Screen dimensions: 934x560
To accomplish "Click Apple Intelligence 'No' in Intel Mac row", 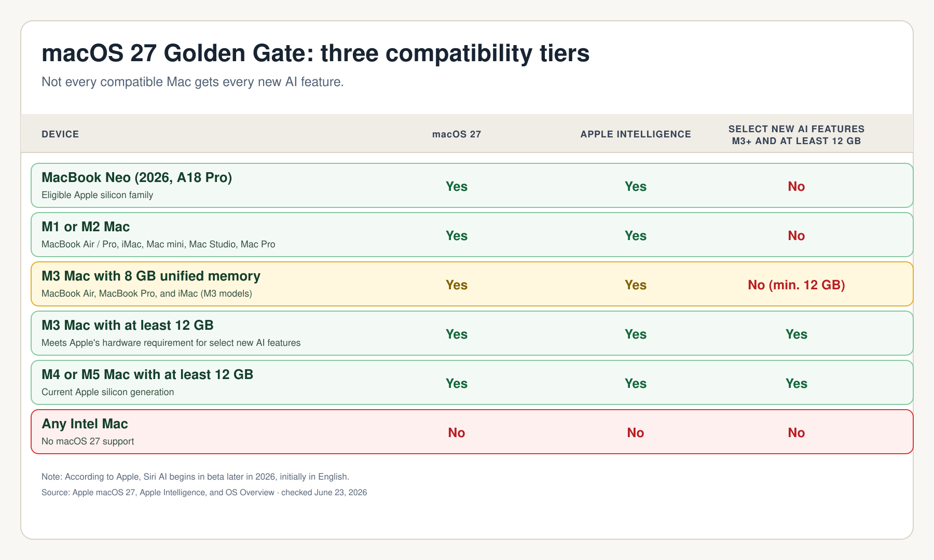I will [636, 433].
